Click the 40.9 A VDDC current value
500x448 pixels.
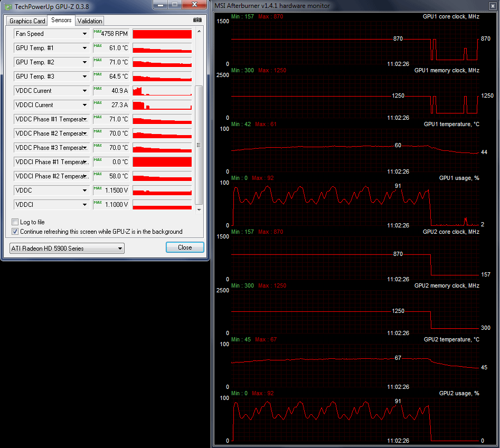(x=119, y=91)
